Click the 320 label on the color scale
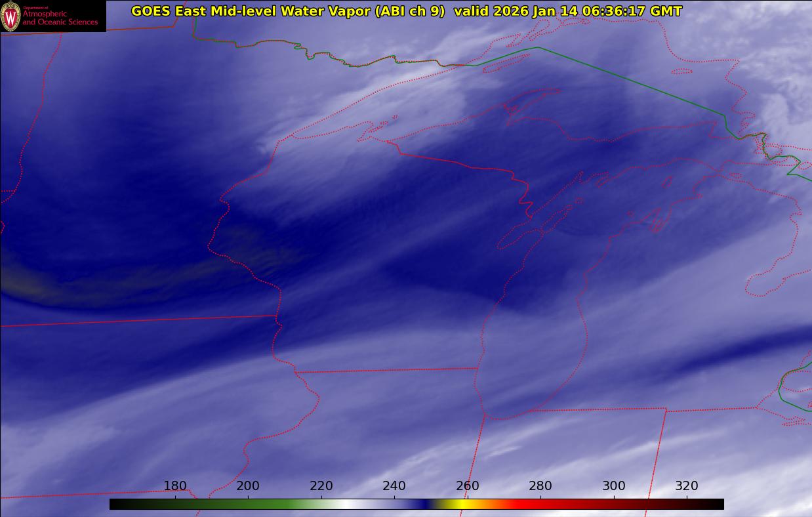 [x=687, y=486]
